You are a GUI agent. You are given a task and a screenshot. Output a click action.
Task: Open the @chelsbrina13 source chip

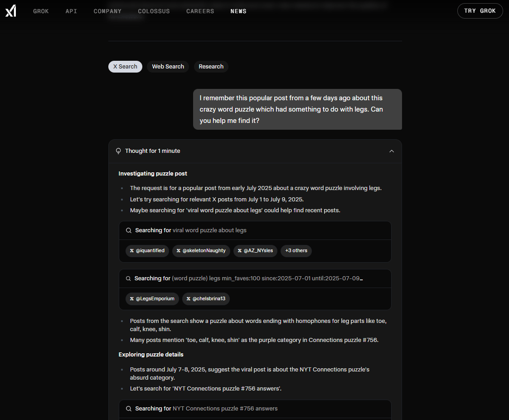(x=206, y=299)
